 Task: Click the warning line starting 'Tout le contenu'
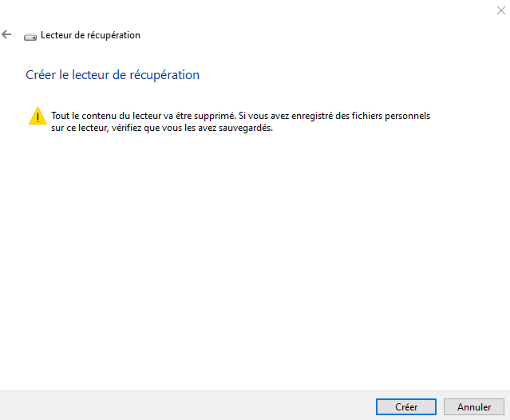click(241, 116)
